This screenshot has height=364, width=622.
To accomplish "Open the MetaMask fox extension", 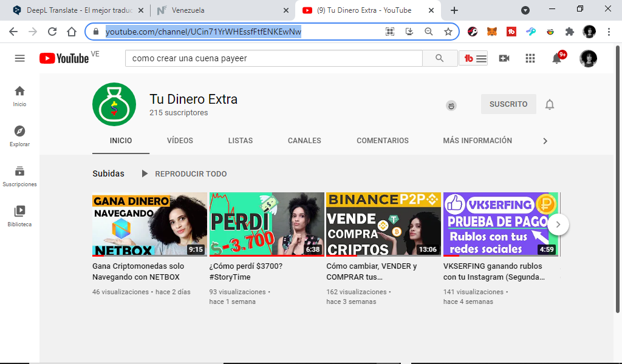I will tap(492, 32).
